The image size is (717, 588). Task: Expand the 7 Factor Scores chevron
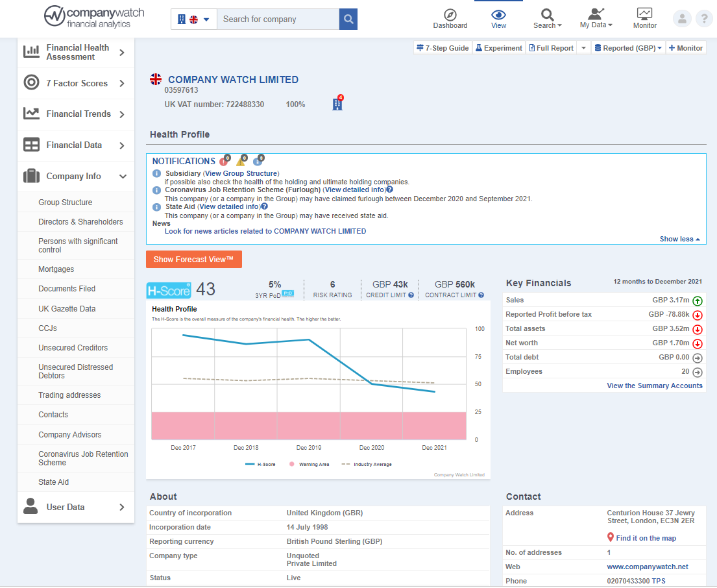coord(122,83)
